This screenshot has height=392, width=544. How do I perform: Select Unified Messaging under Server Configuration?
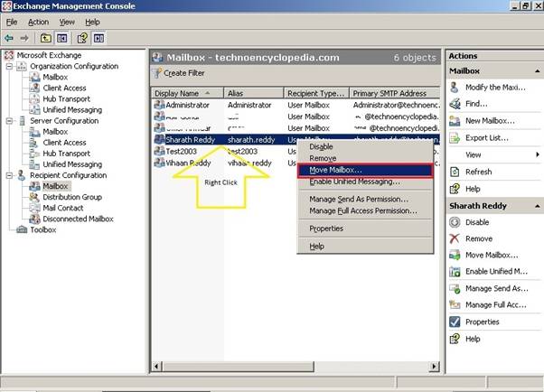pyautogui.click(x=72, y=164)
